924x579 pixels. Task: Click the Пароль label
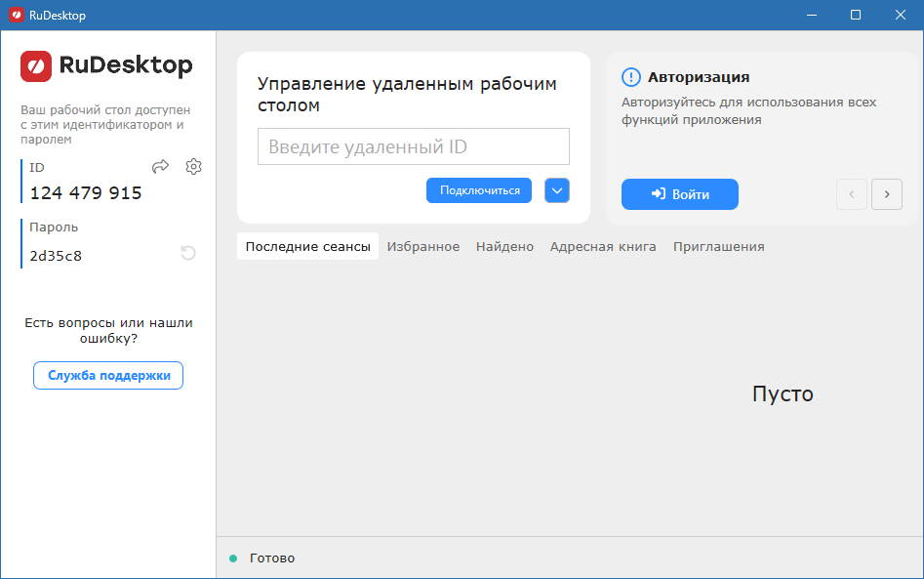54,227
